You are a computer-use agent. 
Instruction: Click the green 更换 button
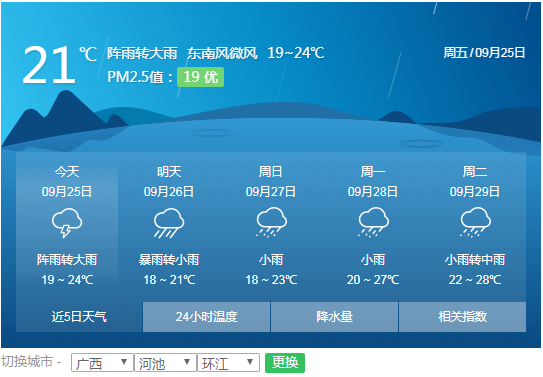click(285, 363)
